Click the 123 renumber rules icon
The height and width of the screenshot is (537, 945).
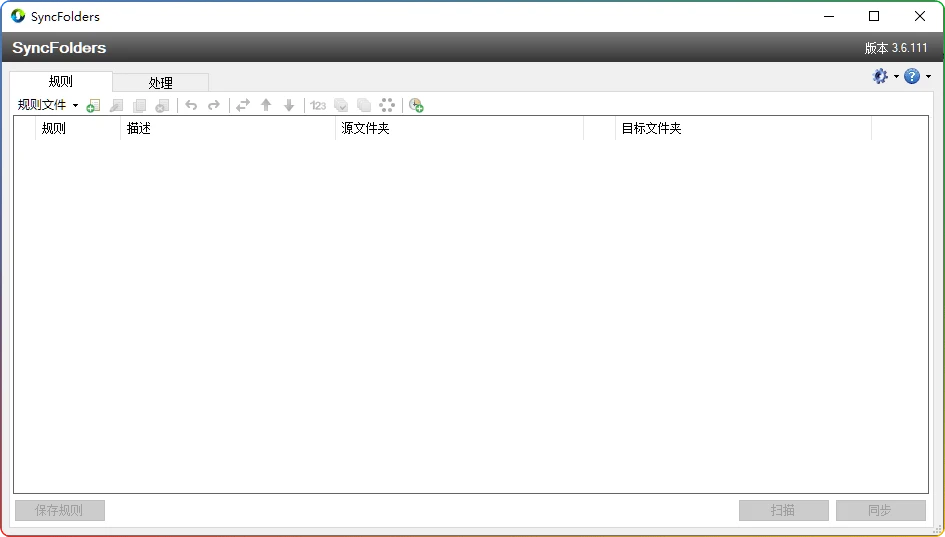coord(318,105)
